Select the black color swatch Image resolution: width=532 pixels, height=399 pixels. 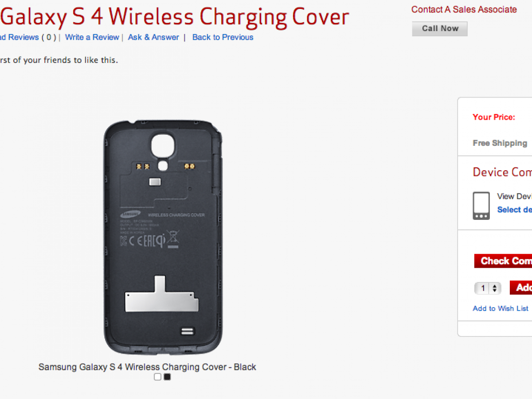coord(167,377)
